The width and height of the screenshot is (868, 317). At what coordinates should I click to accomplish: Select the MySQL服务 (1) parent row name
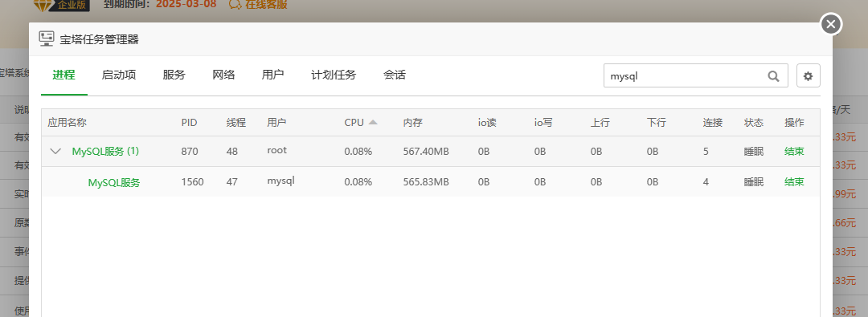point(105,151)
